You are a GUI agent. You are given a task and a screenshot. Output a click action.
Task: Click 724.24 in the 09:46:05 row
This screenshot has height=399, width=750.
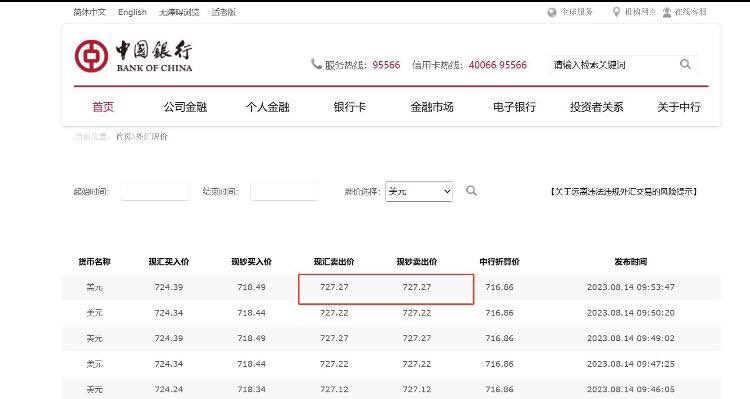[168, 389]
